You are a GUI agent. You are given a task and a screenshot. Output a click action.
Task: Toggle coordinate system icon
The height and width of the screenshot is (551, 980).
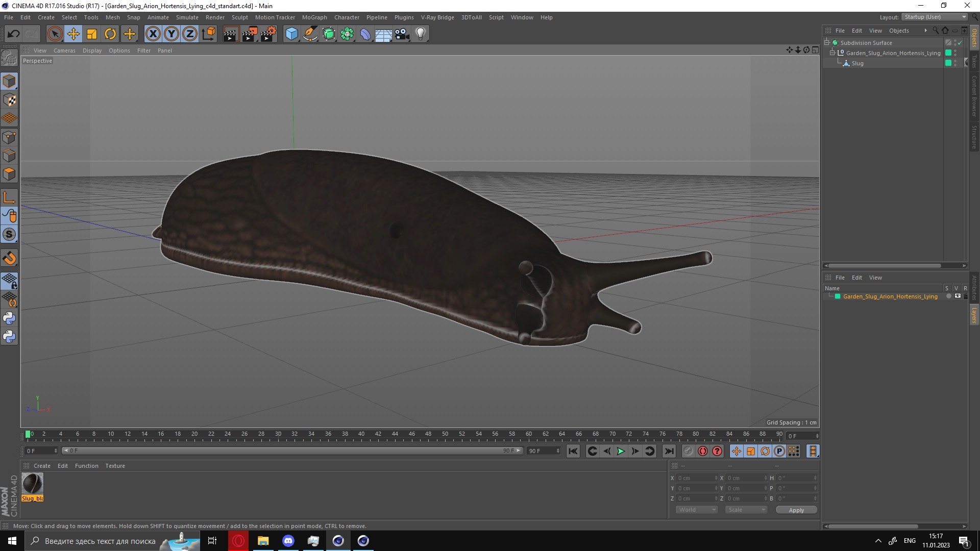(208, 34)
